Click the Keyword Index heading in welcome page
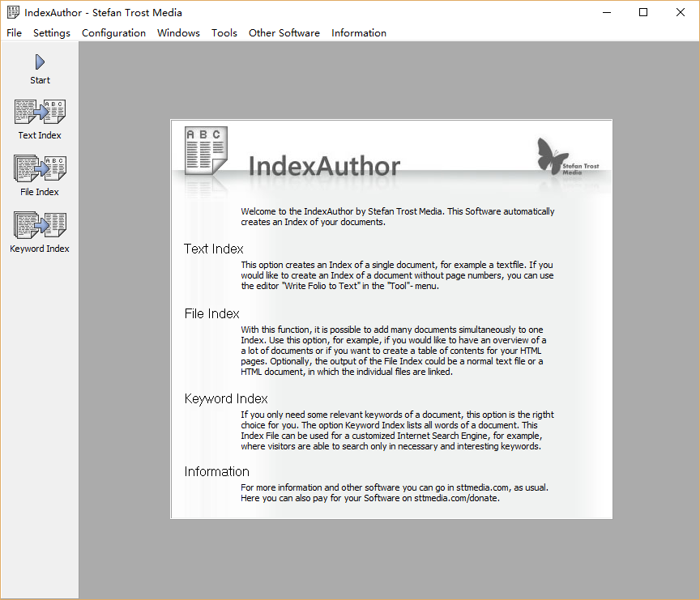The width and height of the screenshot is (700, 600). (226, 398)
